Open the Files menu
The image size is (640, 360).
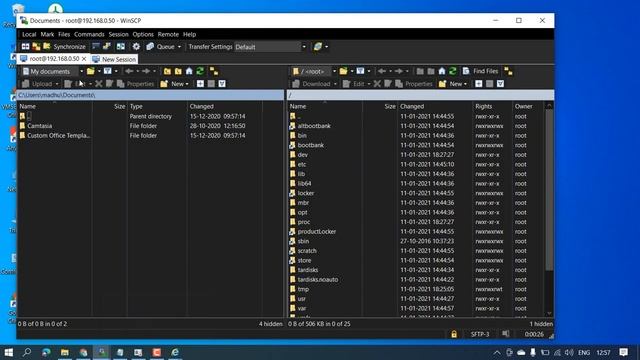coord(64,34)
